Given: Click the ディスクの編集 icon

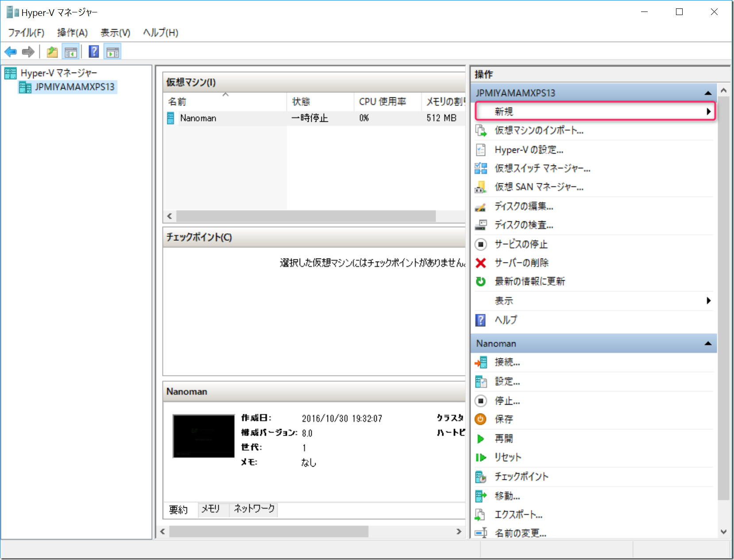Looking at the screenshot, I should 481,206.
